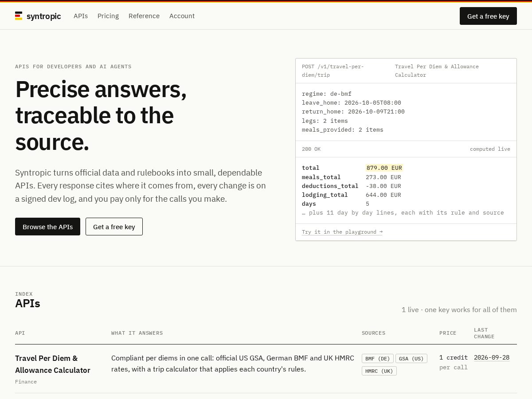
Task: Click the deductions_total -38.00 EUR value
Action: coord(383,186)
